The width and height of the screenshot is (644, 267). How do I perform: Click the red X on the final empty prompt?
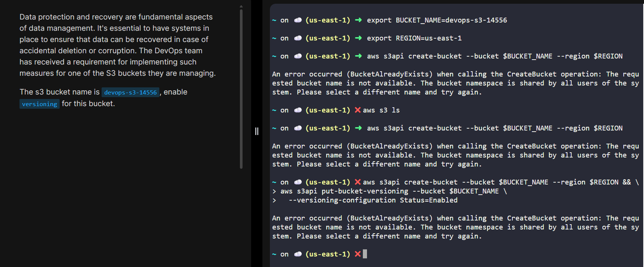(358, 254)
